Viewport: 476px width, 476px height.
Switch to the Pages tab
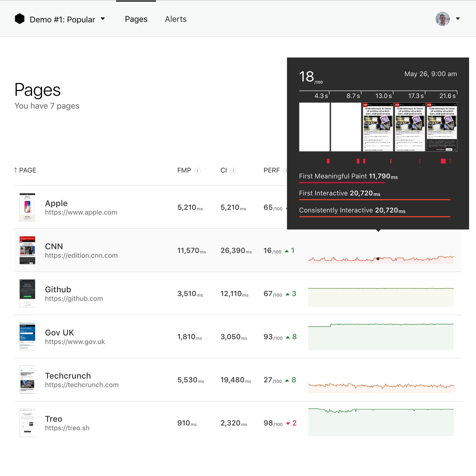click(136, 19)
